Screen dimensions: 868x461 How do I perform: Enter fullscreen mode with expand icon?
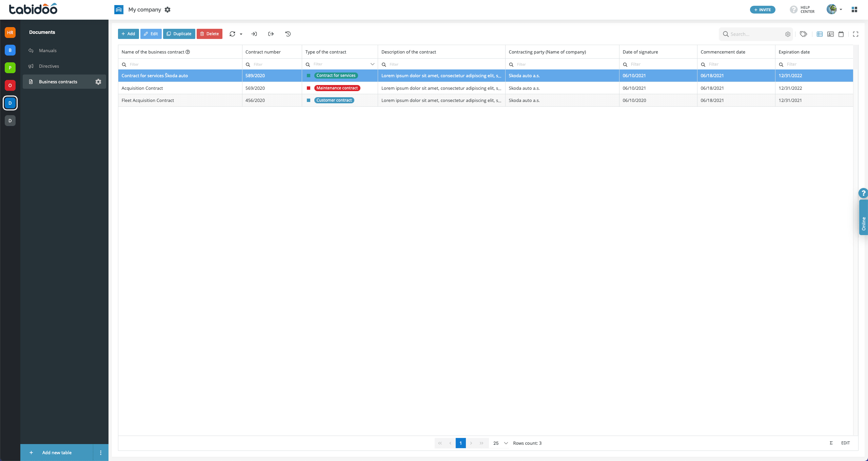[855, 34]
